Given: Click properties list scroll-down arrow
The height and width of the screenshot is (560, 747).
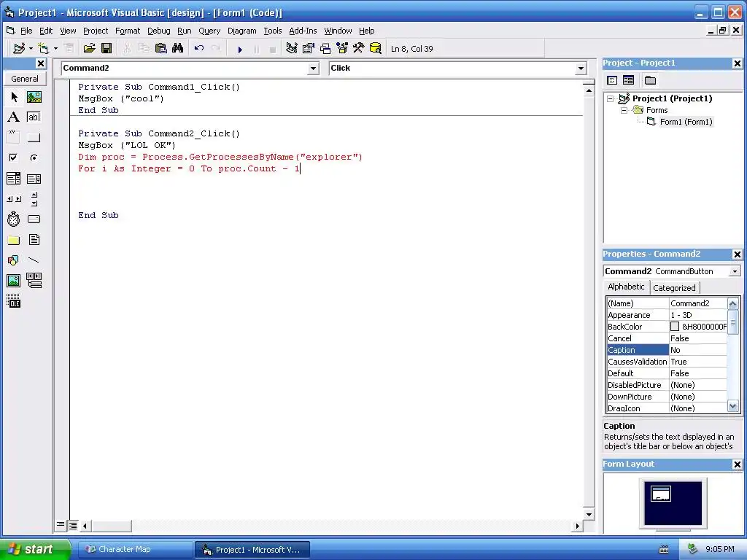Looking at the screenshot, I should click(x=733, y=407).
